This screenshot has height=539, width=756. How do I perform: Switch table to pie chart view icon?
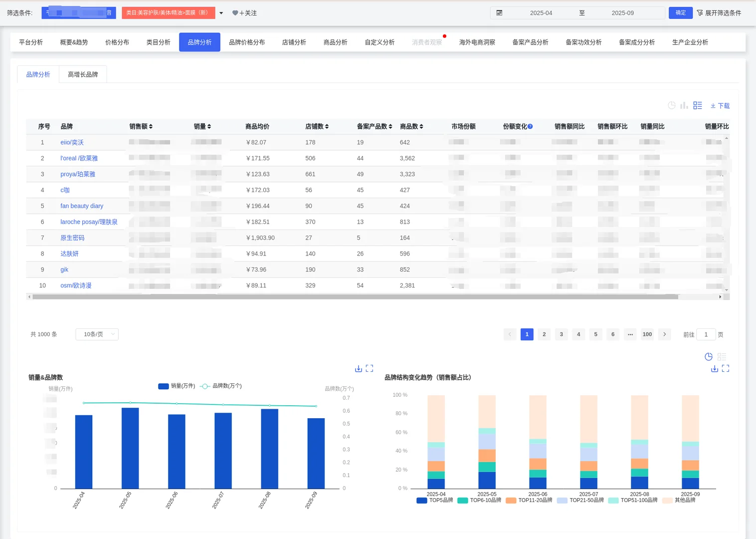(672, 105)
